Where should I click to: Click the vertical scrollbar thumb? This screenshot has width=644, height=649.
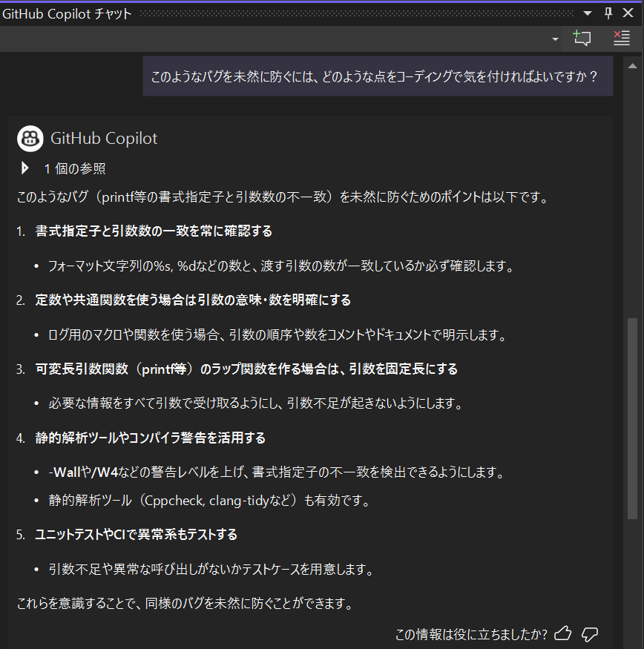tap(632, 418)
